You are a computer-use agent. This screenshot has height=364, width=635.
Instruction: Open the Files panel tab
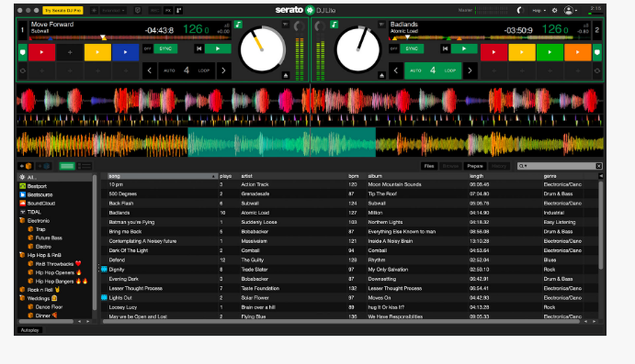pos(429,166)
